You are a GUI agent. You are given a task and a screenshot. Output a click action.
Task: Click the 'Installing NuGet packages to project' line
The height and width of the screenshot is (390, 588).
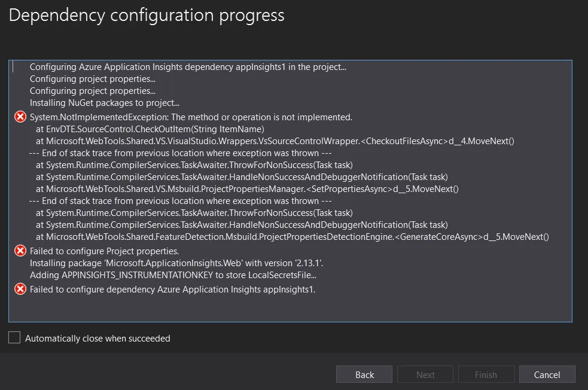tap(105, 103)
